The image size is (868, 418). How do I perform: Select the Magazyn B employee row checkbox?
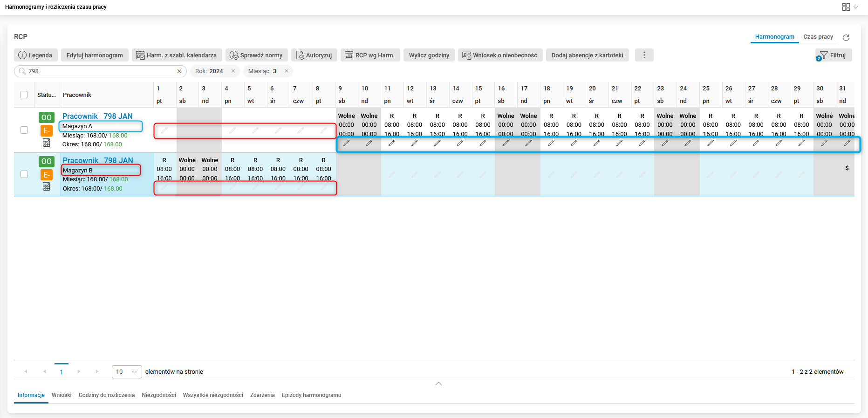pos(24,174)
